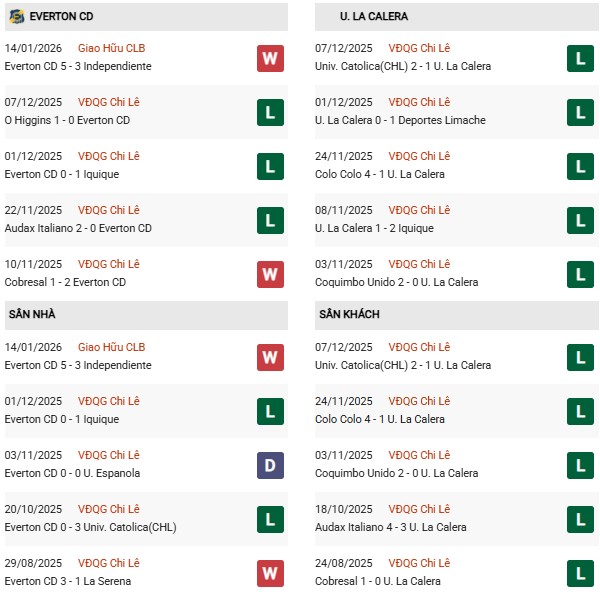Viewport: 600px width, 592px height.
Task: Select the U. La Calera section header
Action: [x=455, y=16]
